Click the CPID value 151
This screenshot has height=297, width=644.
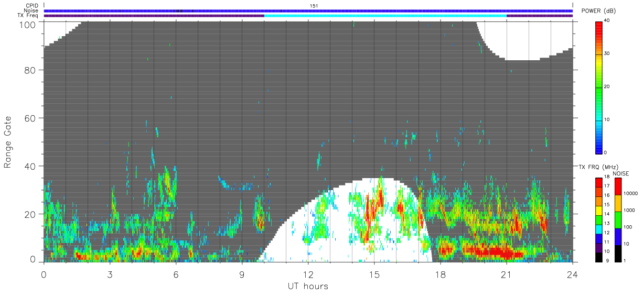click(314, 6)
